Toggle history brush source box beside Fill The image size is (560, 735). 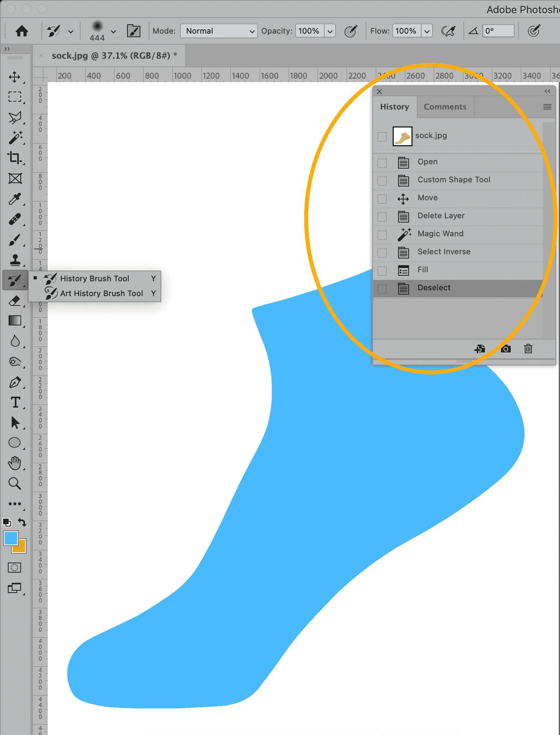[x=382, y=270]
